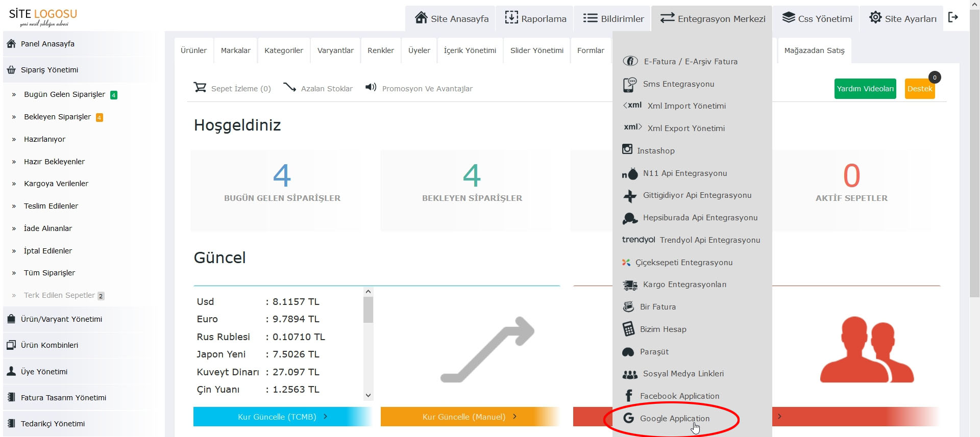Click the Site Anasayfa house icon

coord(421,17)
